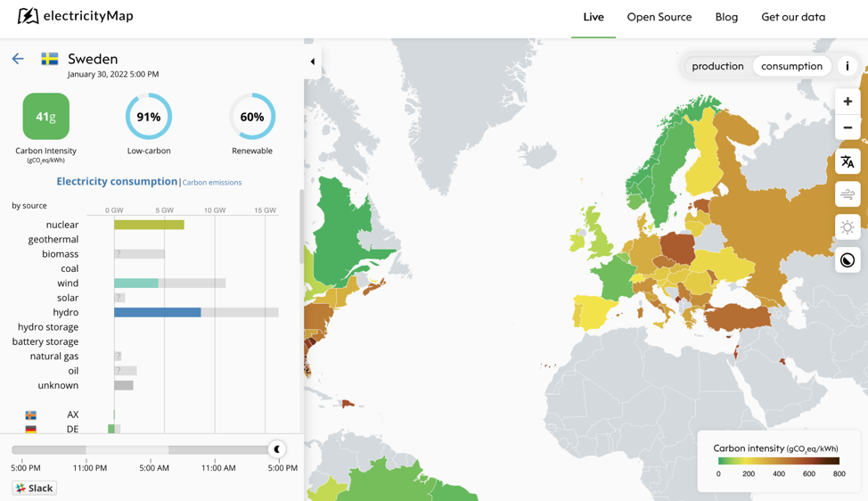
Task: Switch map to production mode
Action: pyautogui.click(x=717, y=66)
